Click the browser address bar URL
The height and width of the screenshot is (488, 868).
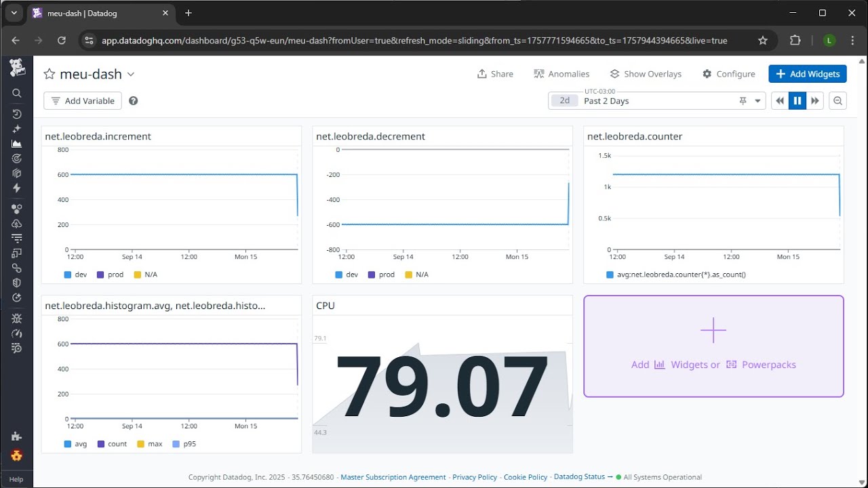(x=414, y=41)
